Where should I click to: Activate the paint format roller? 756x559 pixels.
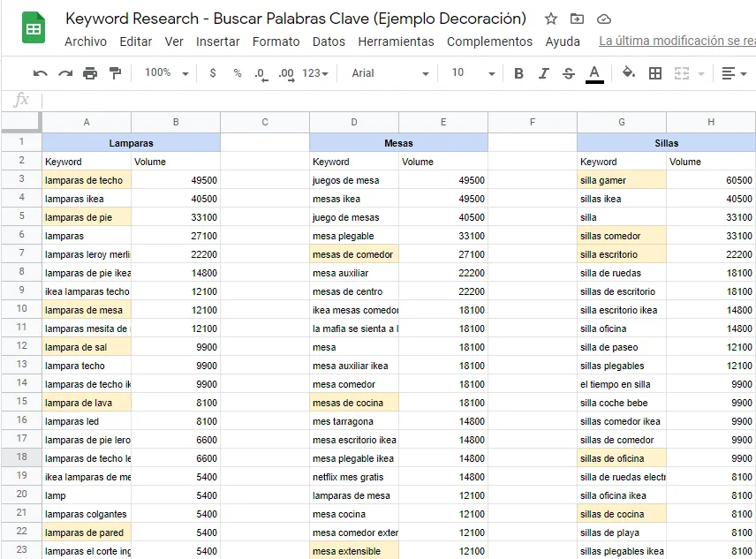115,73
